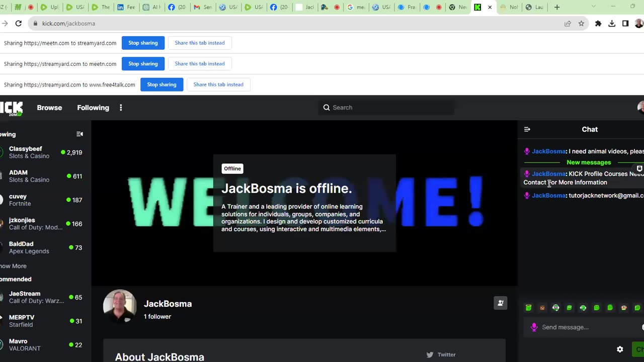The image size is (644, 362).
Task: Switch to the Google me tab
Action: click(355, 7)
